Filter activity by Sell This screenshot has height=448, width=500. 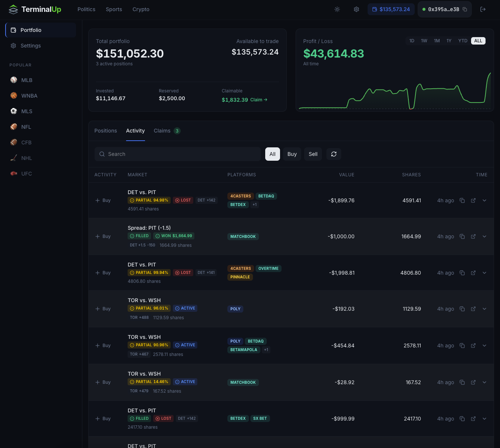(313, 154)
